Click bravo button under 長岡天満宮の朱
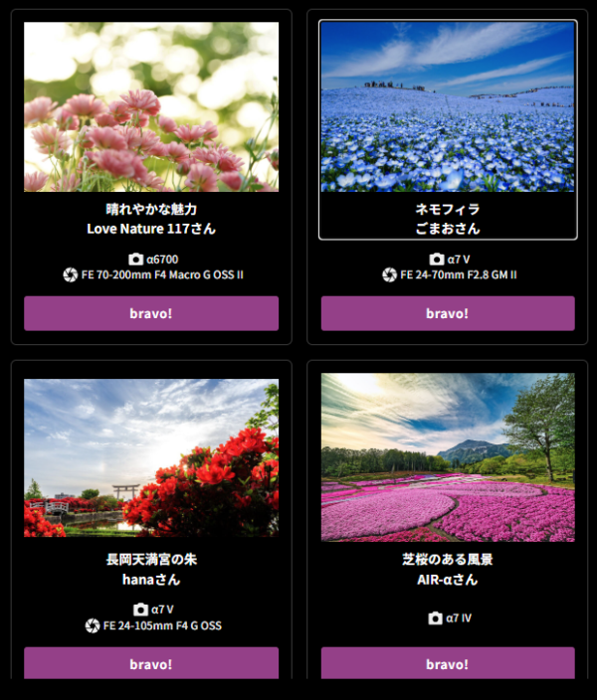597x700 pixels. [151, 663]
